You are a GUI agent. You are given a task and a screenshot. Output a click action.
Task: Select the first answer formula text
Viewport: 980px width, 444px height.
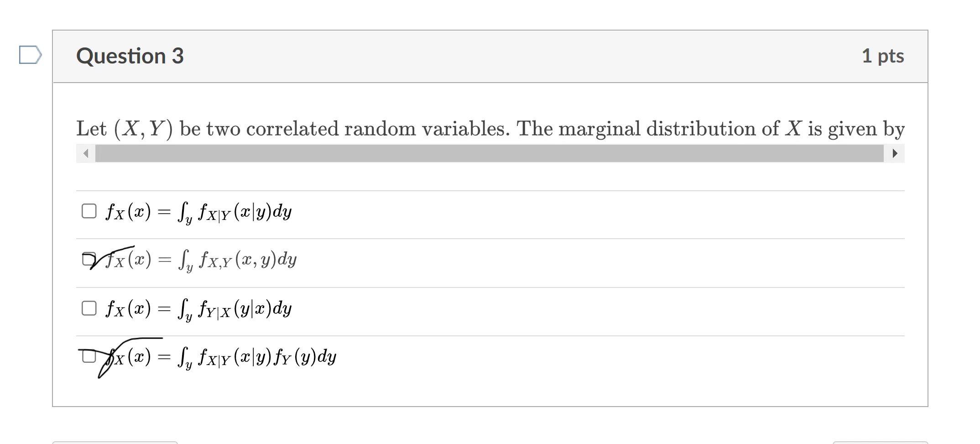[x=198, y=210]
